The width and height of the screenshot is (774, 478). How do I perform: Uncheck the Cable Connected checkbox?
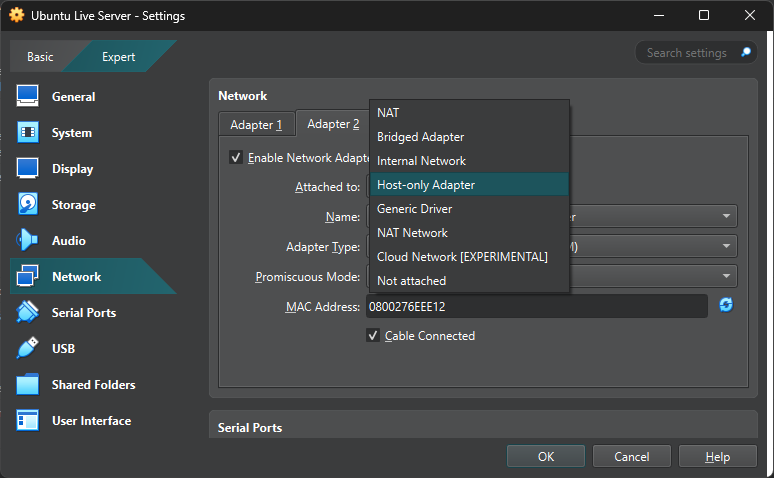pos(373,336)
